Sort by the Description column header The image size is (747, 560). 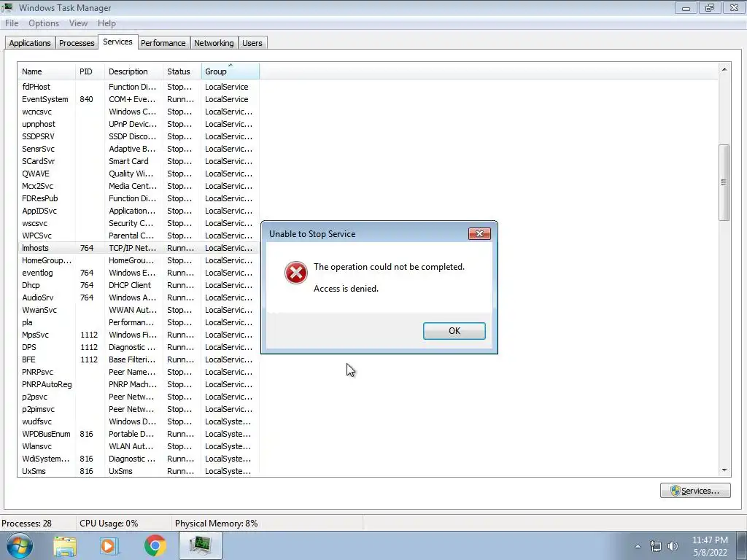(x=133, y=71)
